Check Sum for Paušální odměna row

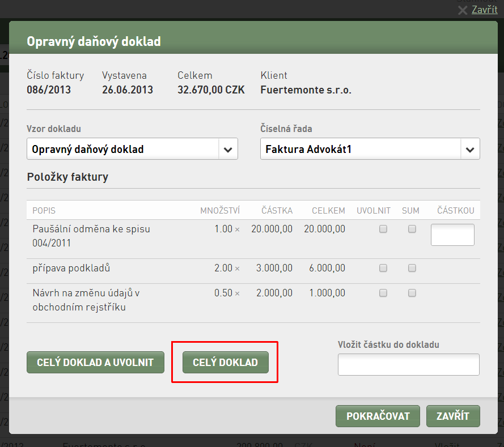[x=412, y=229]
